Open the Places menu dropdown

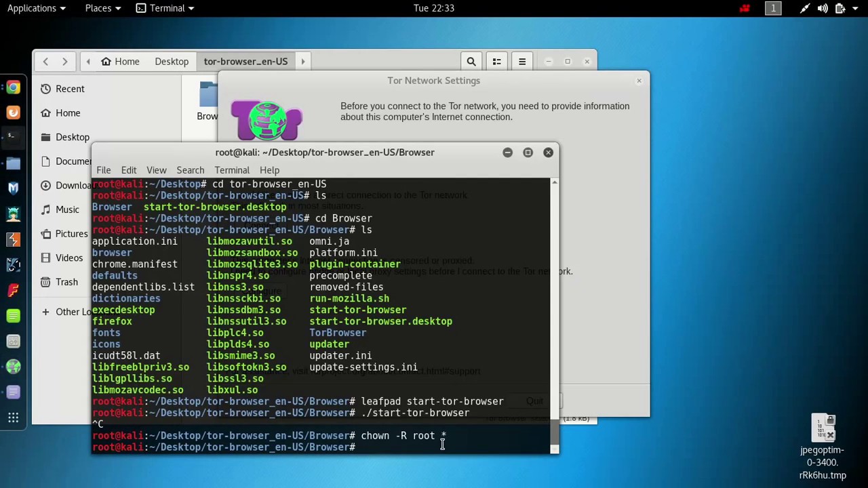tap(102, 8)
